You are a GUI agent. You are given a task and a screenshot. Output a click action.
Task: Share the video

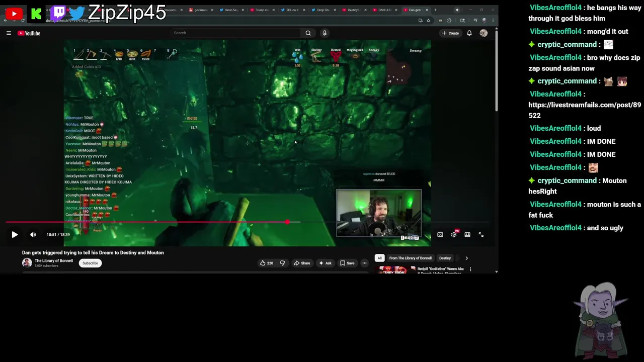(x=302, y=263)
